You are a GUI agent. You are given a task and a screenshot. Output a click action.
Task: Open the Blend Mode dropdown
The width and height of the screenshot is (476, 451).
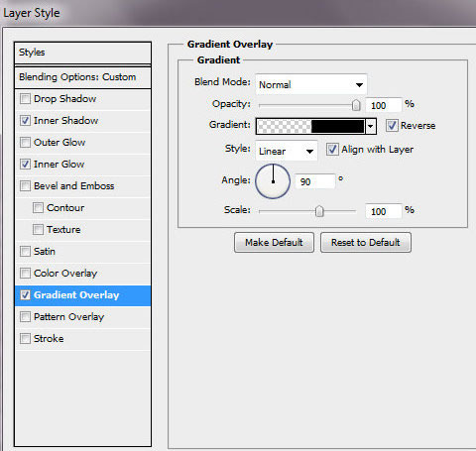pos(311,84)
